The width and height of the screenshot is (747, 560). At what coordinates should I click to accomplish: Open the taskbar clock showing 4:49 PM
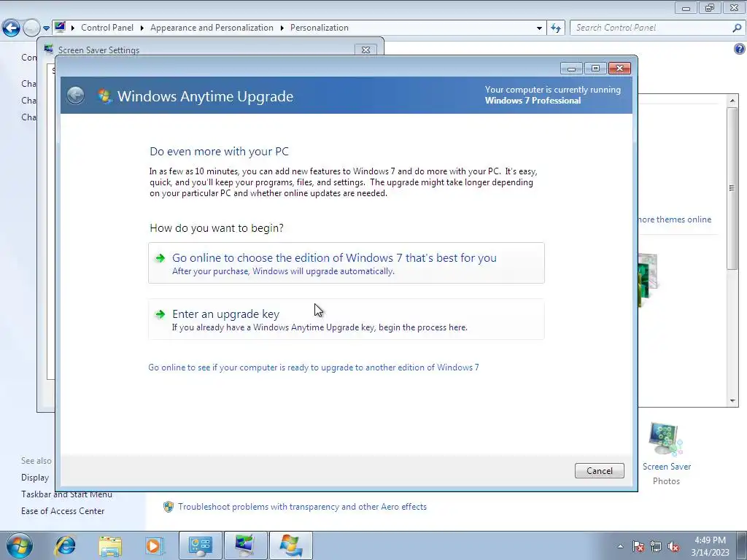click(710, 546)
